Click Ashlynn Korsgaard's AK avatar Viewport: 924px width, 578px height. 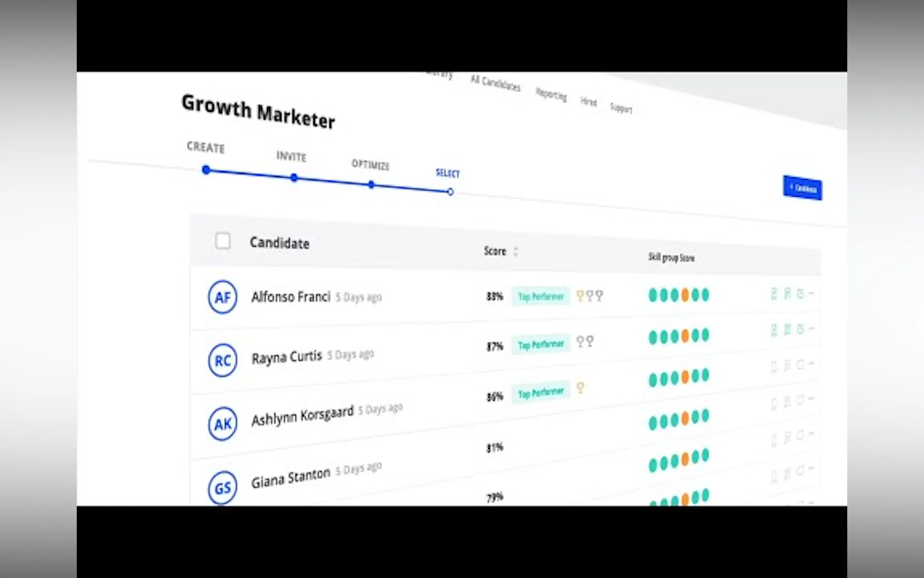click(x=222, y=424)
